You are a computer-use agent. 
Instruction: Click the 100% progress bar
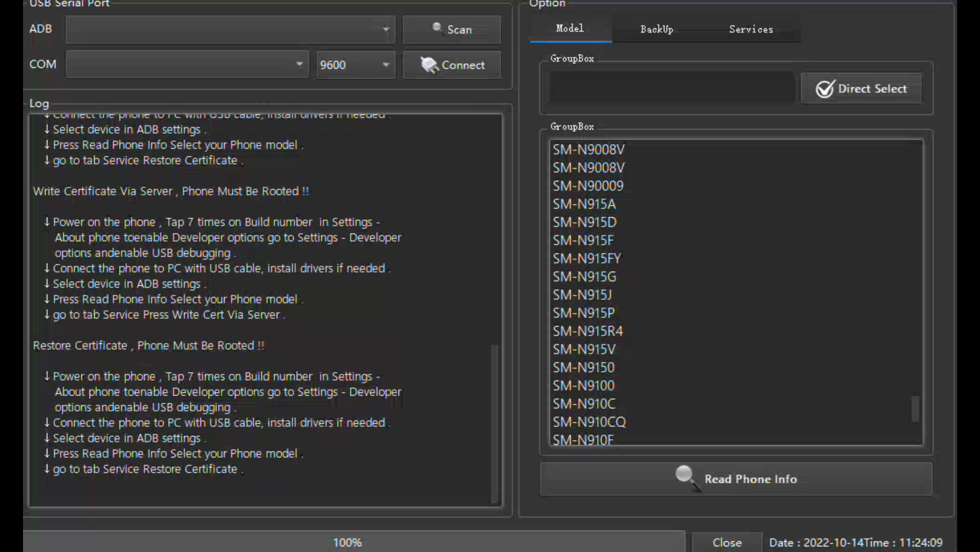pyautogui.click(x=354, y=542)
